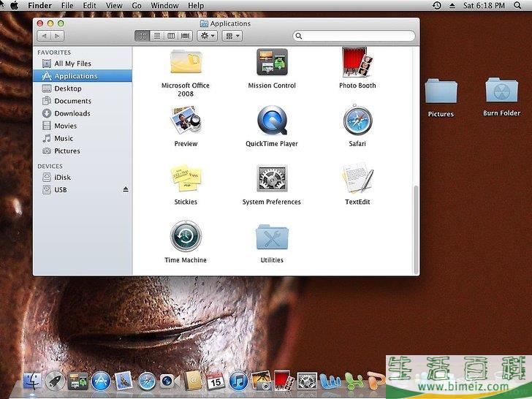Select All My Files in sidebar

83,64
